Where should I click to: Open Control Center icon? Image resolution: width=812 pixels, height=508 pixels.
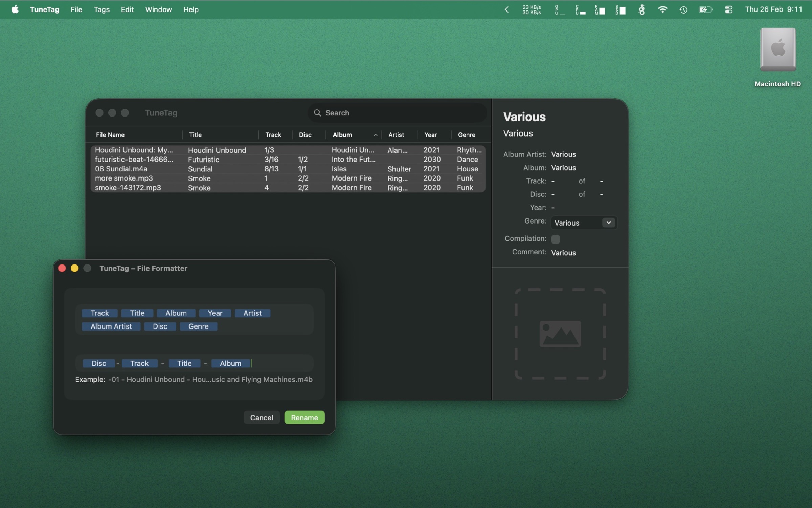click(728, 10)
